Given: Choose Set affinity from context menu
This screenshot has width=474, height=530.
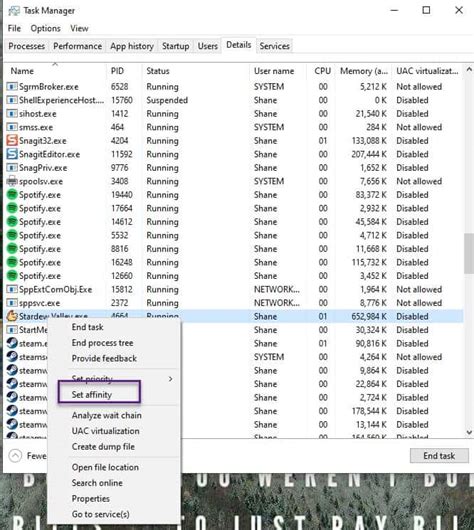Looking at the screenshot, I should click(92, 394).
